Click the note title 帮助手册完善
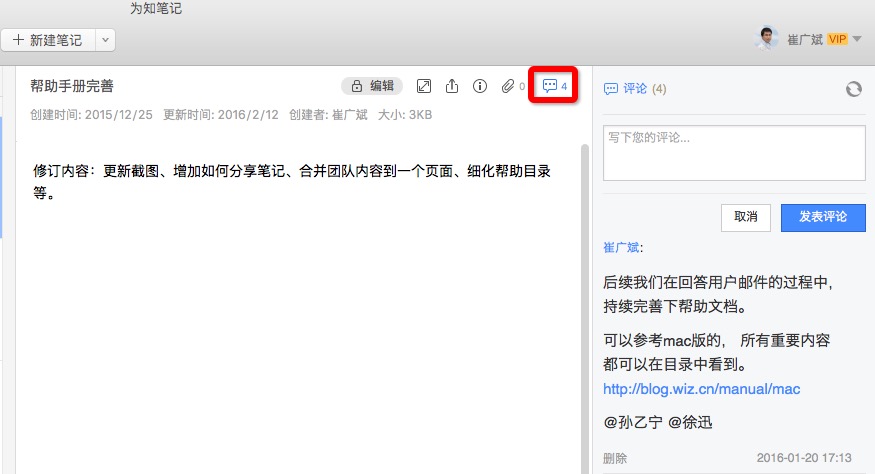Viewport: 875px width, 474px height. coord(72,86)
